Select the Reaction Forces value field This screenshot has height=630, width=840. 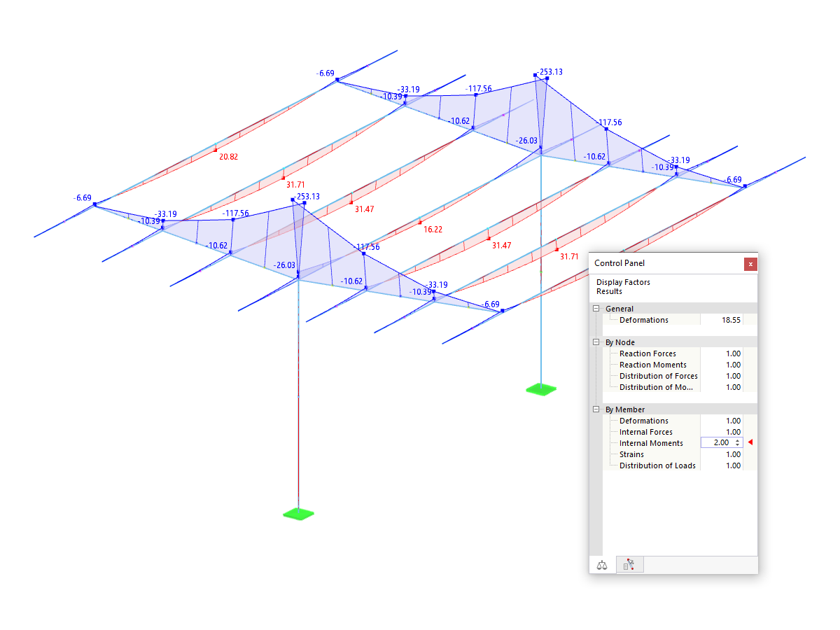731,353
